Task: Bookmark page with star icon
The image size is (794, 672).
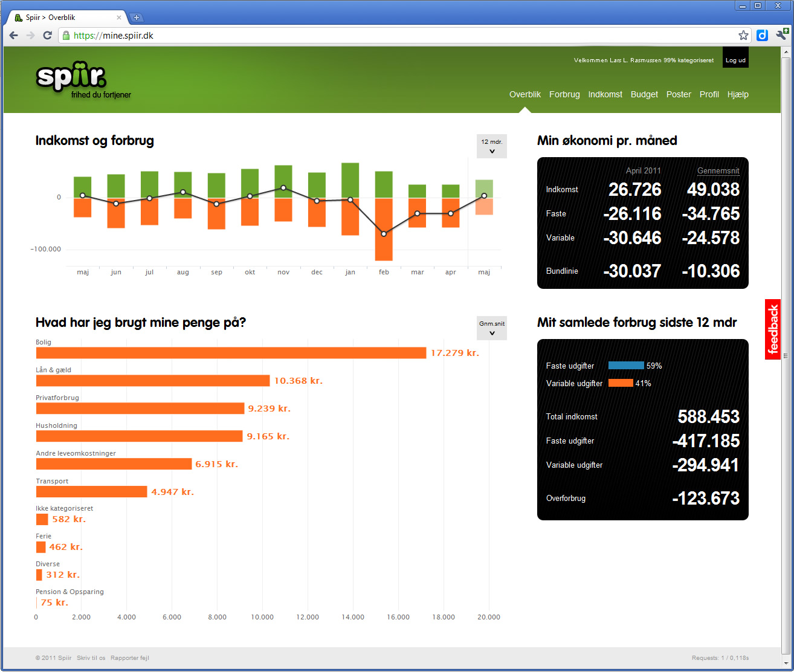Action: (743, 36)
